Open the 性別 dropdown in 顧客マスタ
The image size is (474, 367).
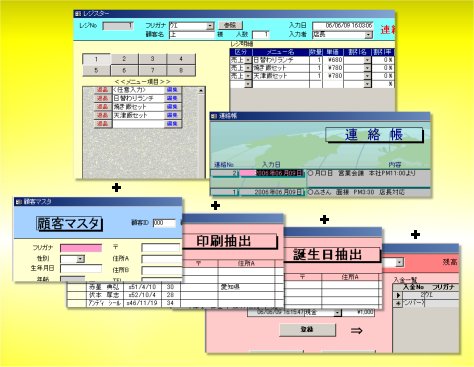[x=80, y=259]
